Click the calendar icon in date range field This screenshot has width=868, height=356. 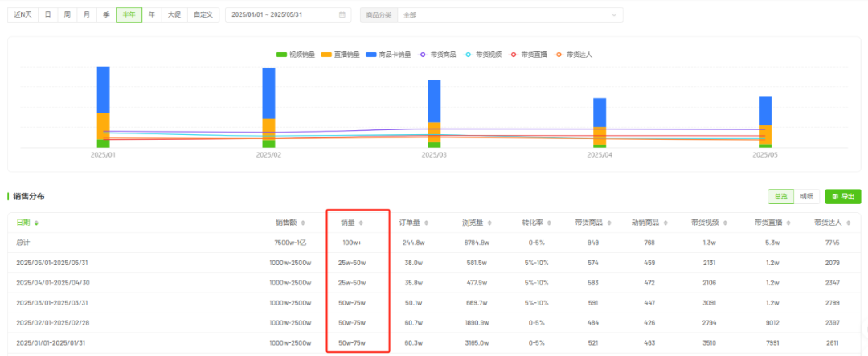[x=342, y=15]
